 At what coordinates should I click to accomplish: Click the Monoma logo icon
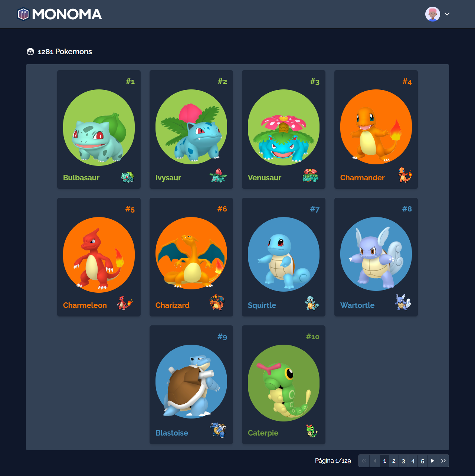(23, 14)
